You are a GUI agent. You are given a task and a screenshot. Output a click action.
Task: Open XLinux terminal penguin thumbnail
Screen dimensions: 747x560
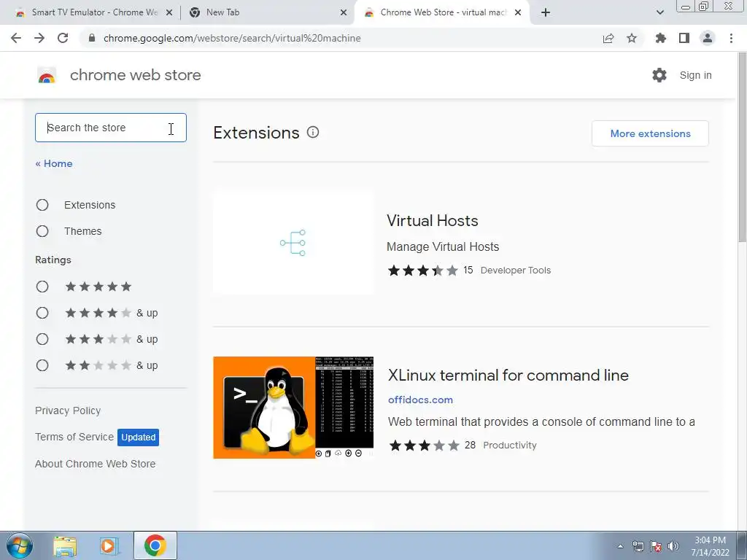pos(293,408)
